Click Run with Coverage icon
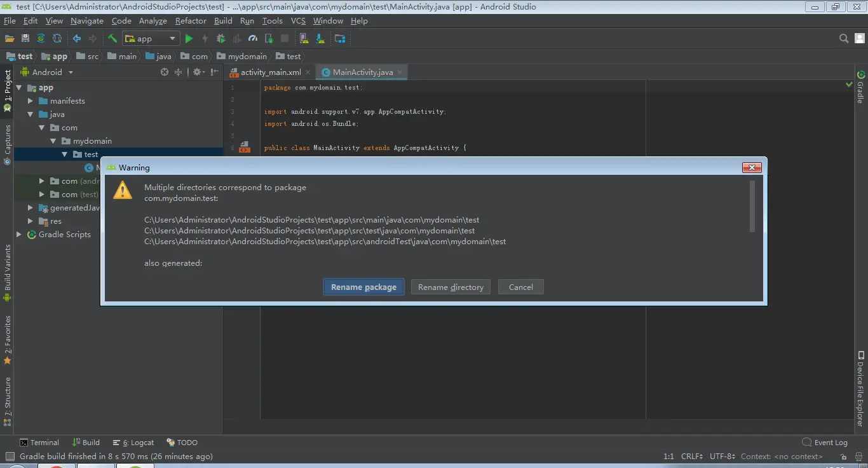 point(236,39)
